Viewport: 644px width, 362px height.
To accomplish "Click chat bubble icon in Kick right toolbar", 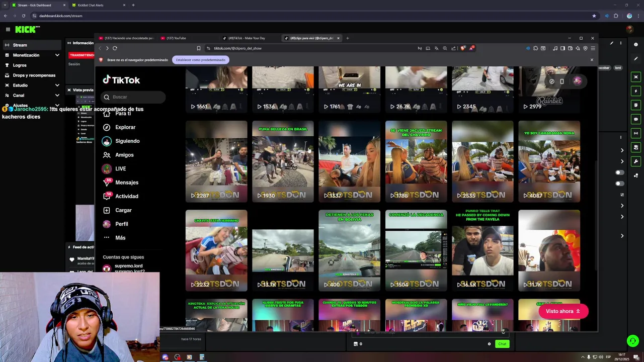I will pos(636,119).
